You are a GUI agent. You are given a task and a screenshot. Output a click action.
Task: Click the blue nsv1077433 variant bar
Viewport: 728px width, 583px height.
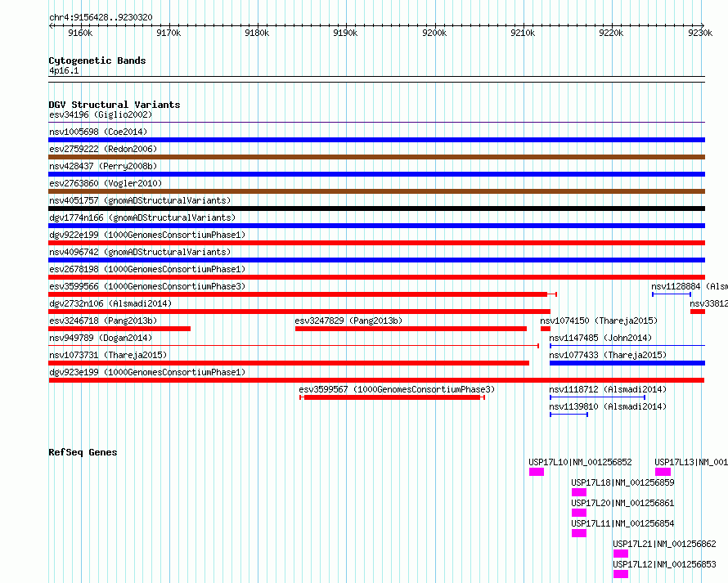click(x=627, y=363)
